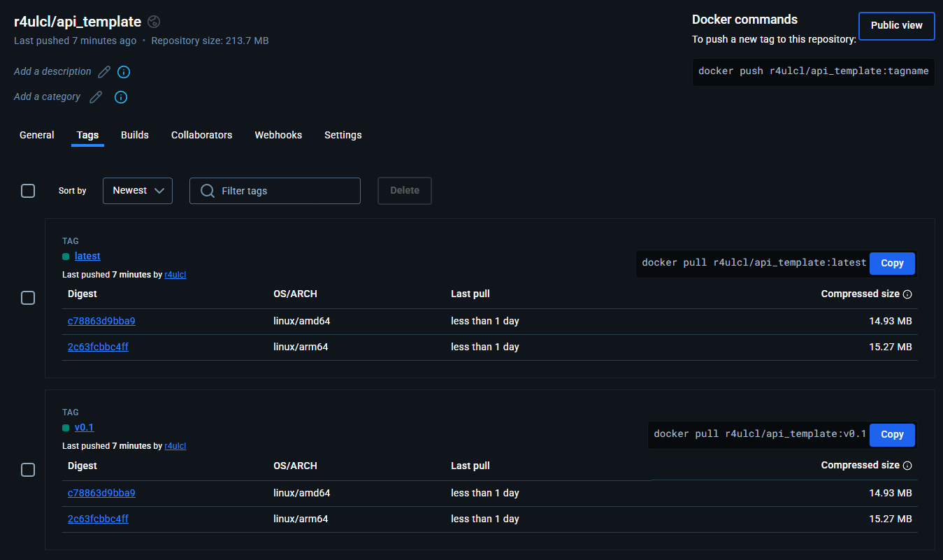Screen dimensions: 943x560
Task: Copy the docker pull command for latest
Action: tap(891, 263)
